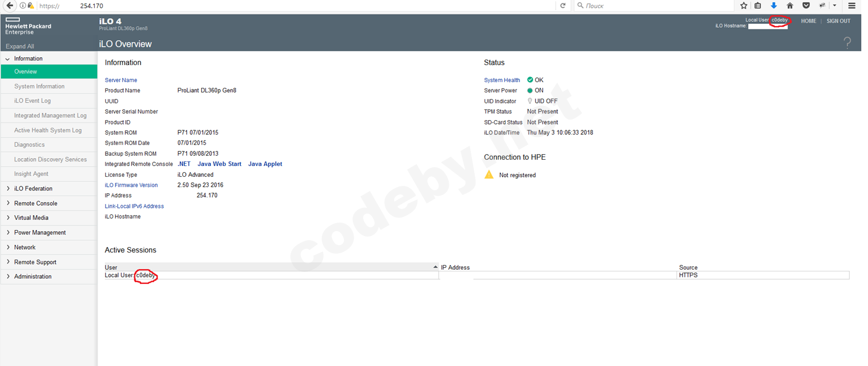
Task: Click the Server Name link
Action: click(121, 80)
